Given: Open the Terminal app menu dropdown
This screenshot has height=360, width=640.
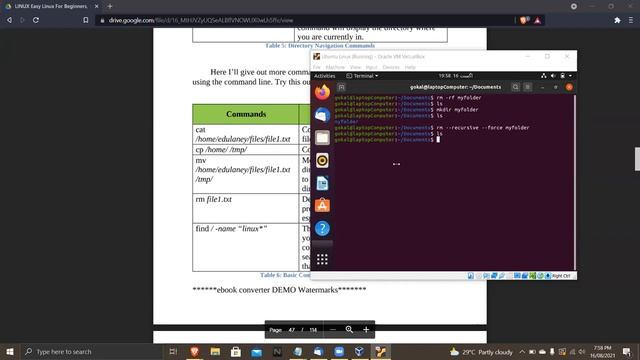Looking at the screenshot, I should coord(362,76).
